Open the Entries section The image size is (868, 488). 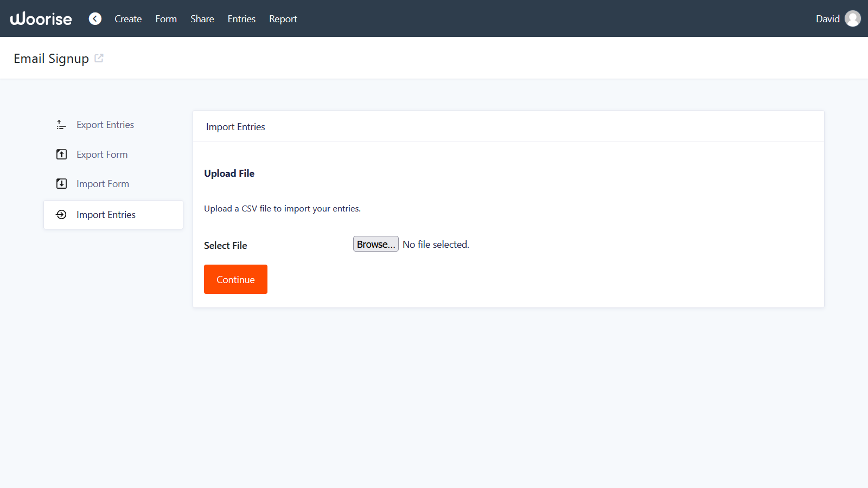tap(241, 18)
